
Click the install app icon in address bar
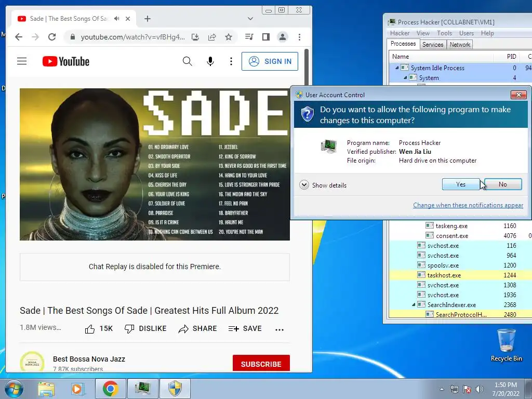[195, 37]
